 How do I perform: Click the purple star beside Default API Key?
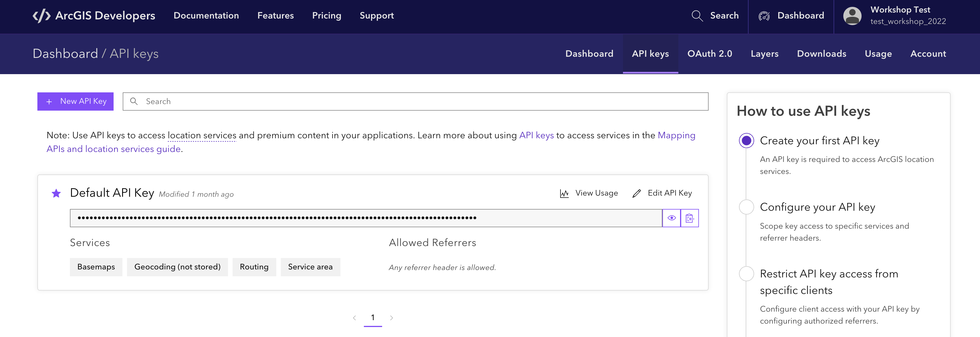pos(56,193)
